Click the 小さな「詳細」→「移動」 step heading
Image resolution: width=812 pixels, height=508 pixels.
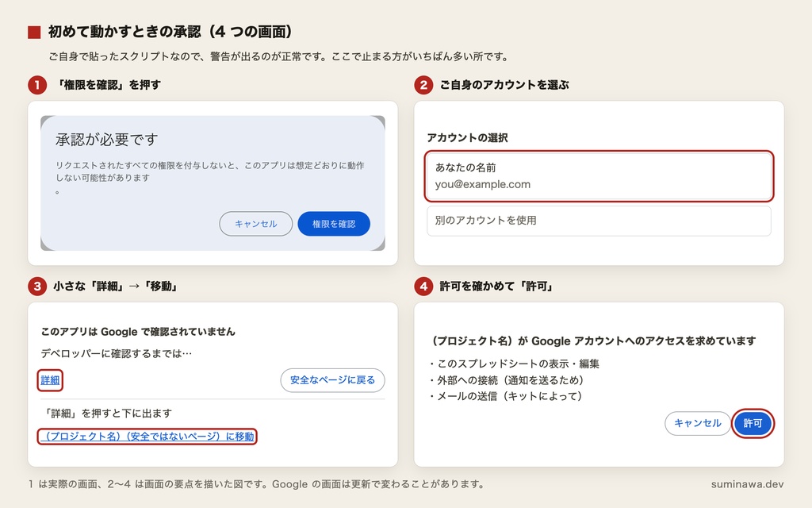click(x=116, y=286)
